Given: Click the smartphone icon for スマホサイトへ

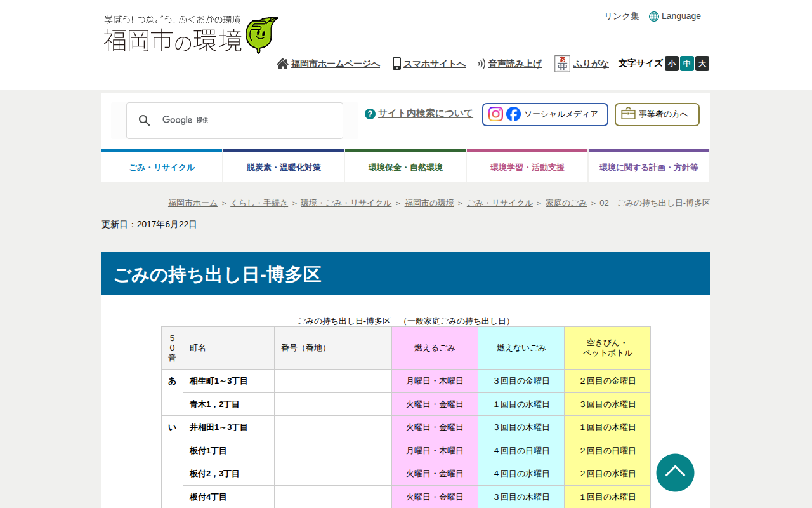Looking at the screenshot, I should [x=396, y=63].
